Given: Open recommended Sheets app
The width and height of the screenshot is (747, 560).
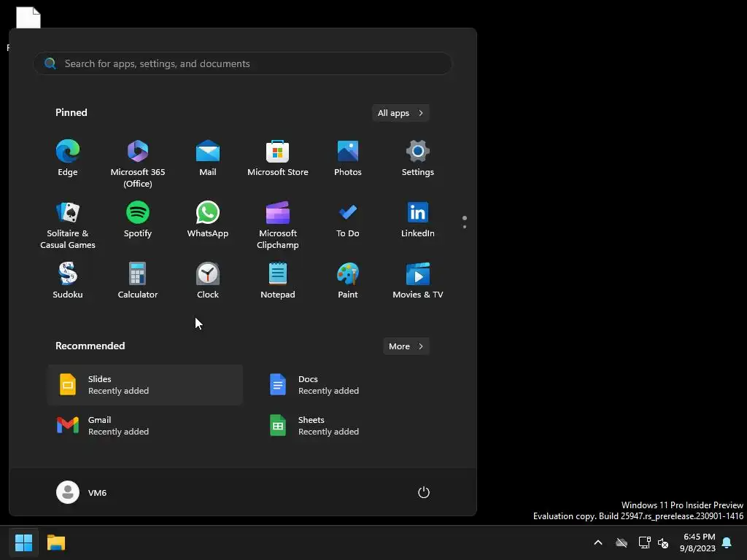Looking at the screenshot, I should point(355,426).
